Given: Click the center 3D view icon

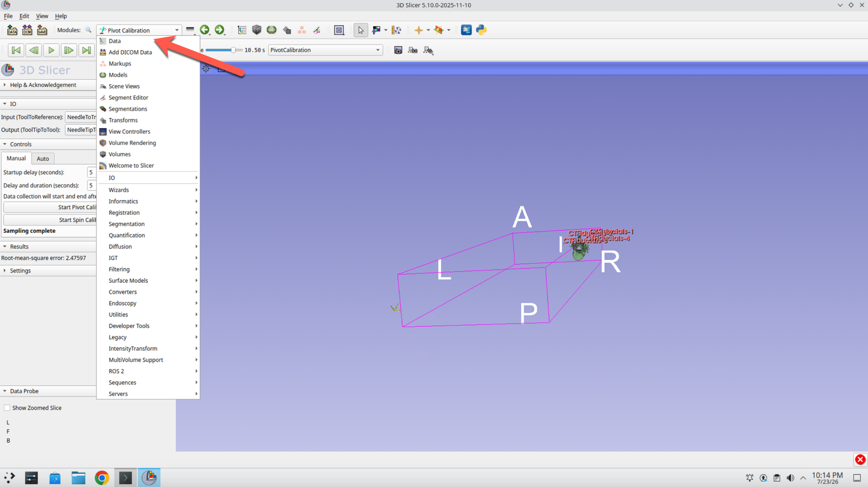Looking at the screenshot, I should [x=206, y=68].
